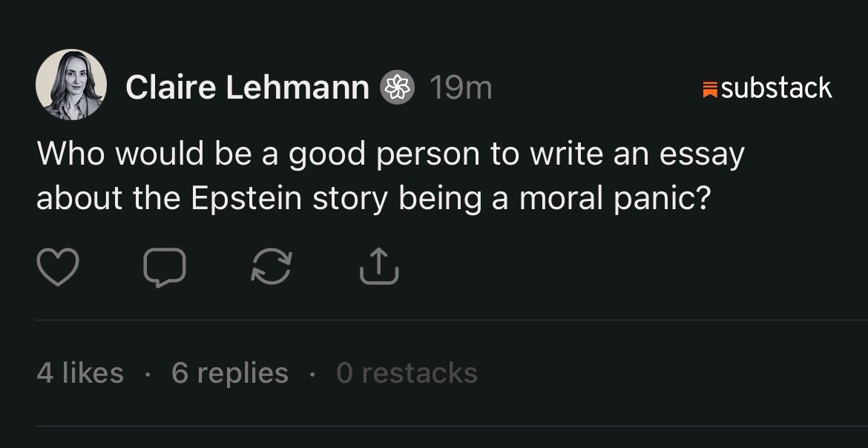This screenshot has width=868, height=448.
Task: Click the verified flower badge next to name
Action: click(398, 88)
